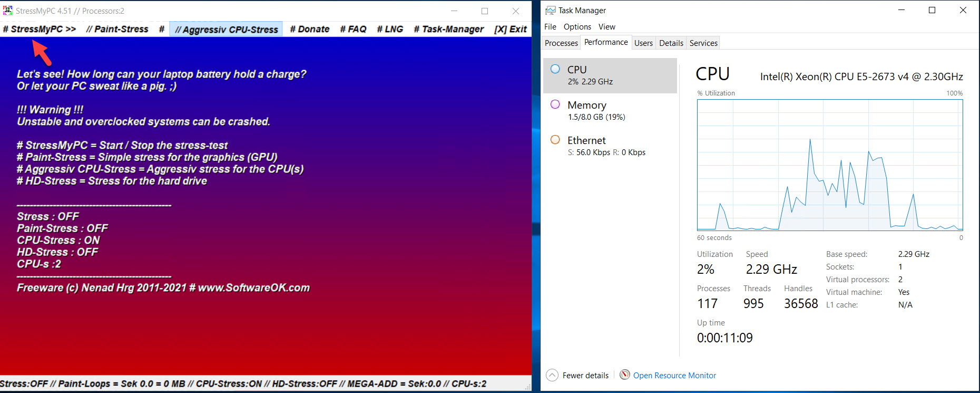This screenshot has height=393, width=980.
Task: Click the Open Resource Monitor link
Action: pos(674,376)
